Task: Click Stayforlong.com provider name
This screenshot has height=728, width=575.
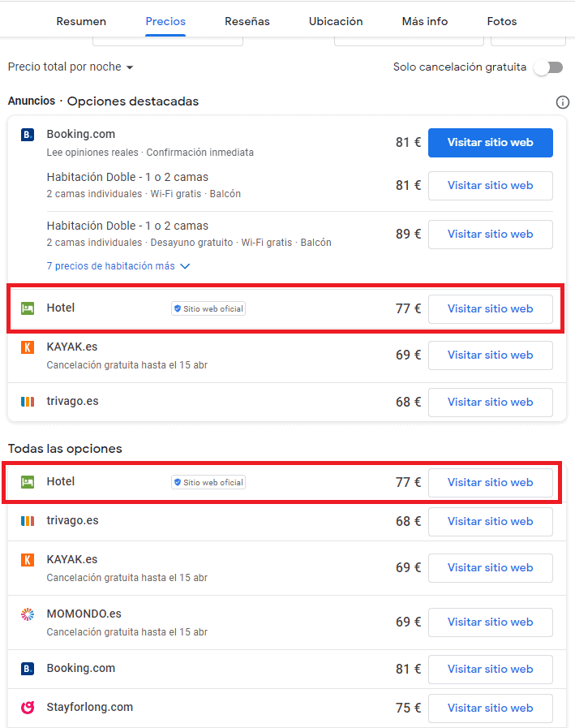Action: pyautogui.click(x=89, y=707)
